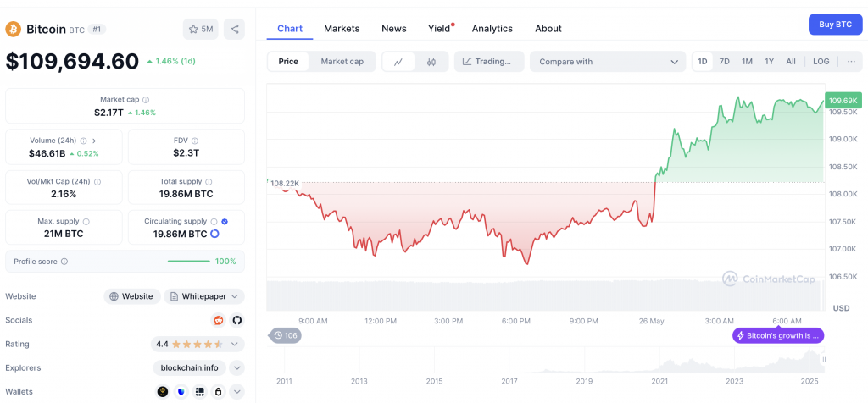
Task: Set time range to 7D
Action: pos(724,61)
